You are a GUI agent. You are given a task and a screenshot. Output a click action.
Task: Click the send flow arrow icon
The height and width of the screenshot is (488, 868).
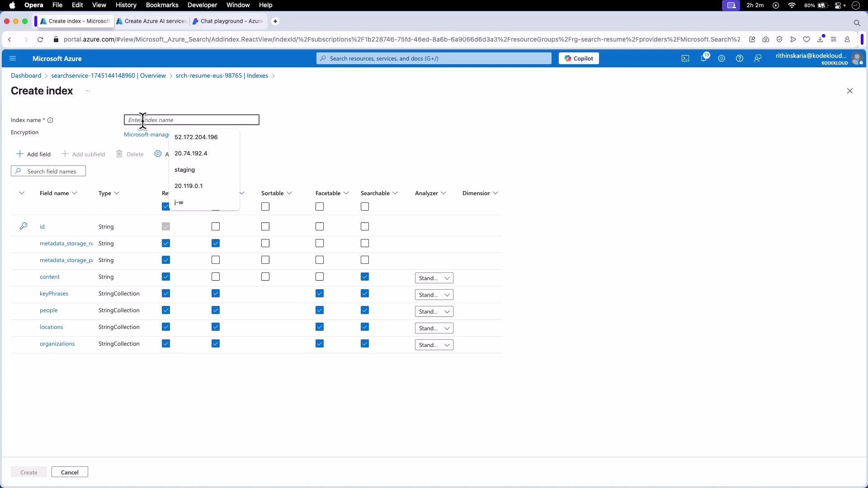click(793, 39)
